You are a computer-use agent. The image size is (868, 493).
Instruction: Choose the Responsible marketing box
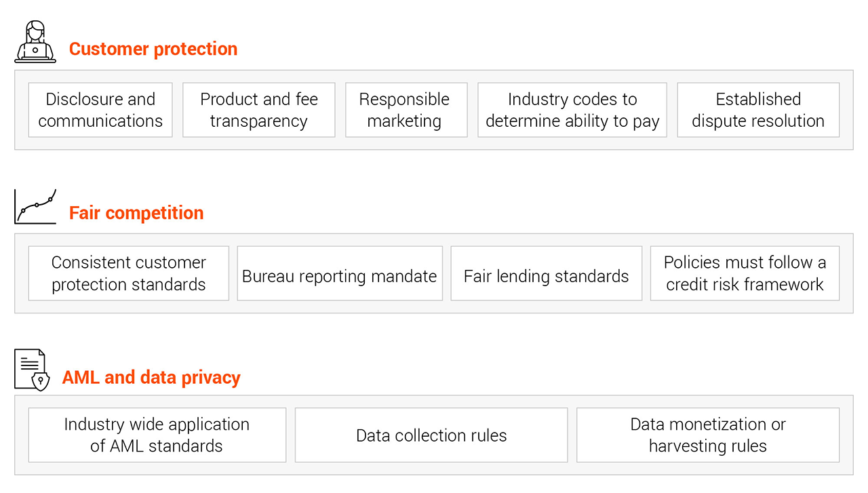click(405, 110)
